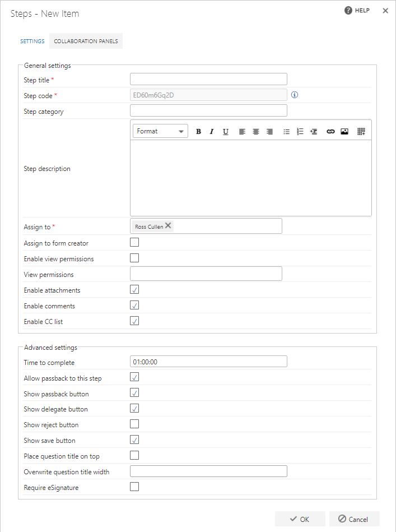Focus Overwrite question title width field
Screen dimensions: 396x532
point(208,471)
